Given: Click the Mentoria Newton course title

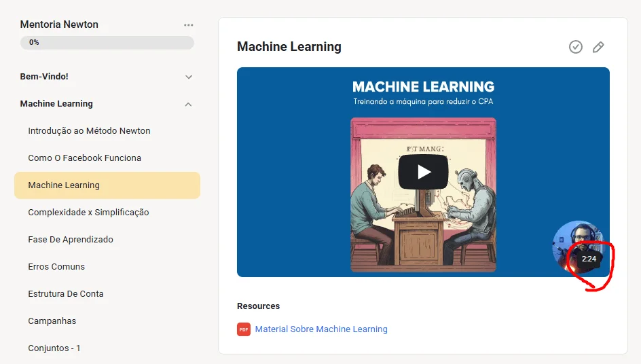Looking at the screenshot, I should point(59,24).
